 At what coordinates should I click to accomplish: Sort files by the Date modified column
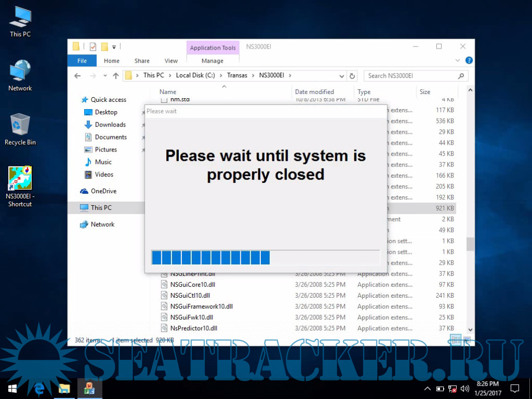tap(314, 92)
